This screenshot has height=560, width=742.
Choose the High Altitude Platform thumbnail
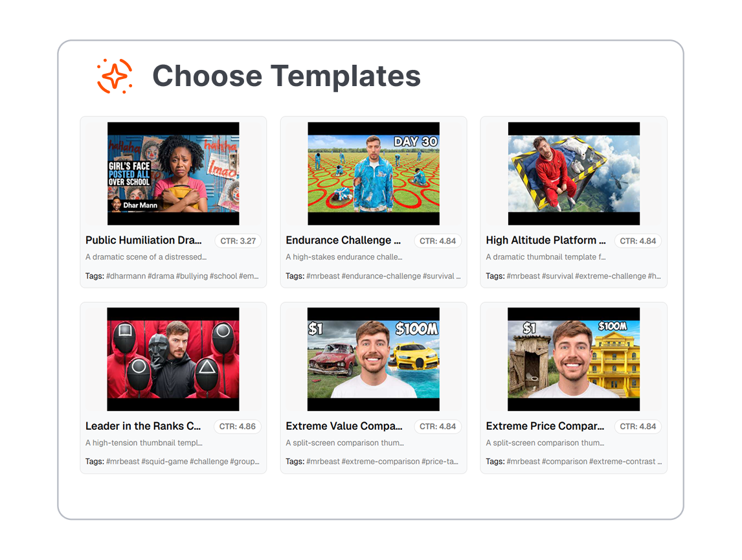(x=574, y=174)
